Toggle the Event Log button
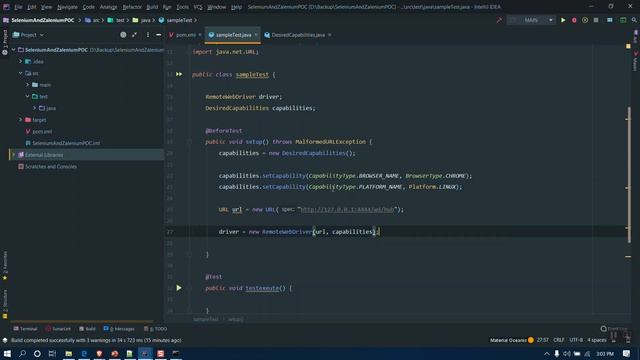Screen dimensions: 640x360 tap(613, 329)
